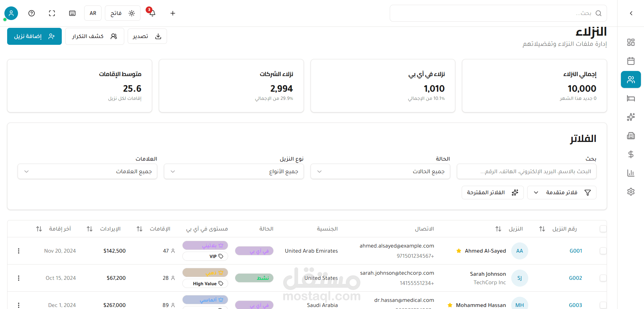
Task: Click the fullscreen toggle icon
Action: click(52, 13)
